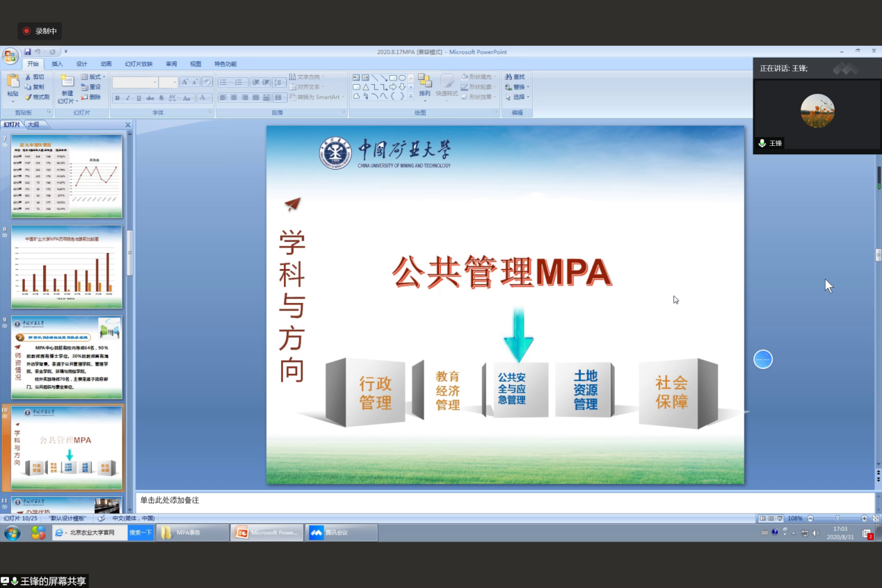Toggle Bold formatting
Viewport: 882px width, 588px height.
point(118,98)
